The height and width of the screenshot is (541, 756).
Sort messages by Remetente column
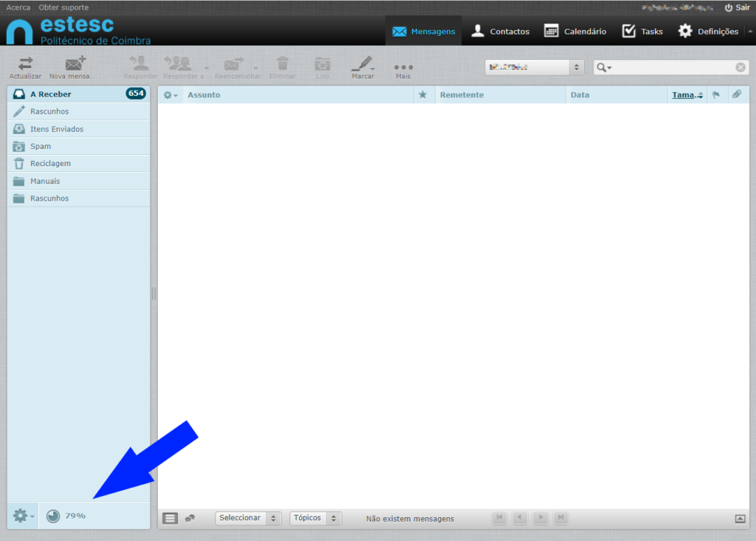[461, 95]
